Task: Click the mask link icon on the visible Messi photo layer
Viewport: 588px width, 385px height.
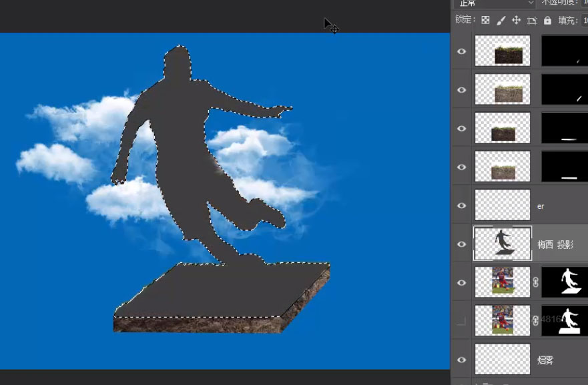Action: click(x=535, y=282)
